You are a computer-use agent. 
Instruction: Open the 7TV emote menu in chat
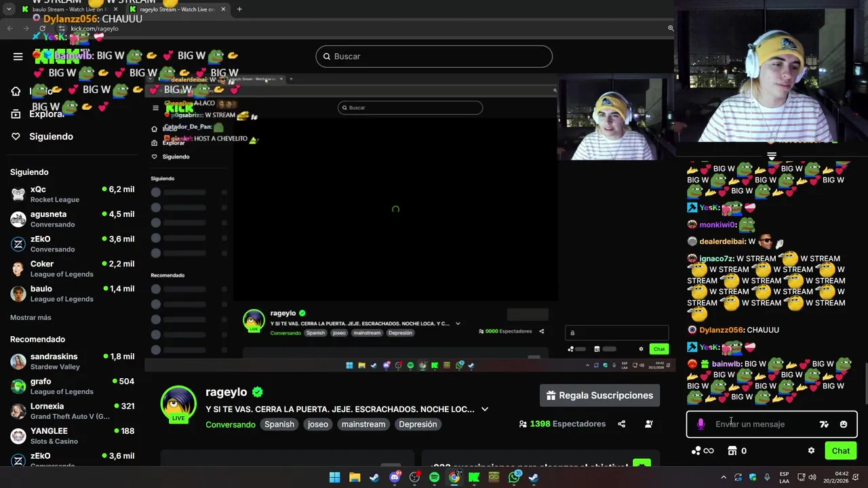point(824,424)
